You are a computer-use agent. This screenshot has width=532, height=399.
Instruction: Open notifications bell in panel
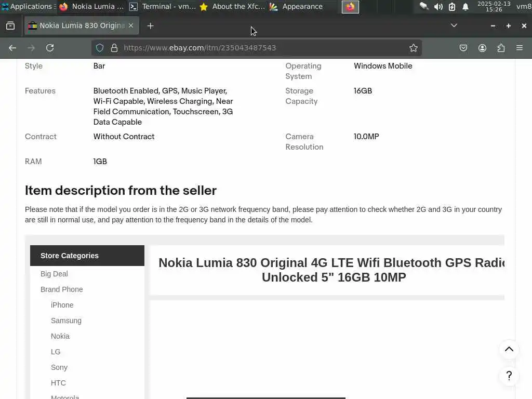click(465, 7)
